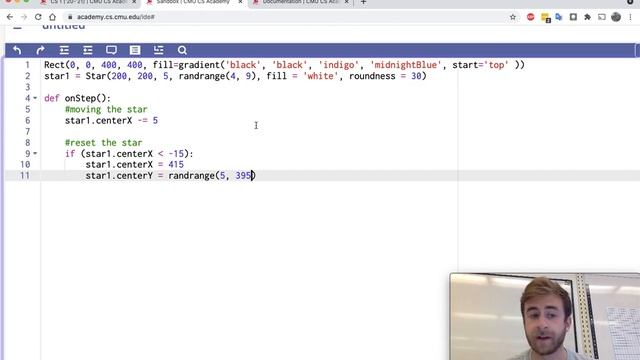The image size is (640, 360).
Task: Open the square dark extension icon
Action: tap(573, 17)
